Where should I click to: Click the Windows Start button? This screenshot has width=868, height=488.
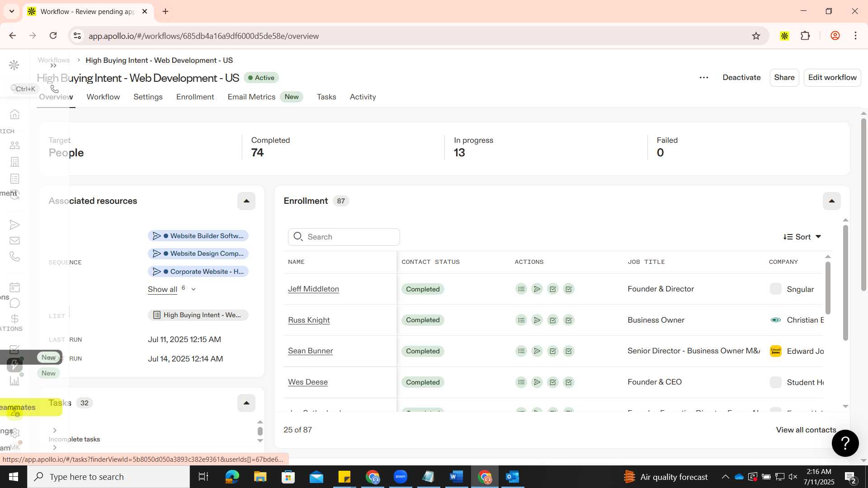[x=13, y=477]
